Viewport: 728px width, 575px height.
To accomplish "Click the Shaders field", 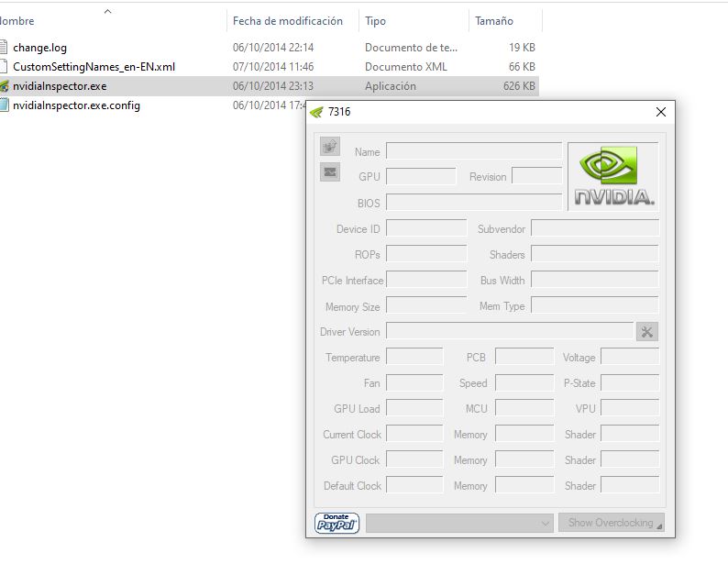I will point(595,254).
